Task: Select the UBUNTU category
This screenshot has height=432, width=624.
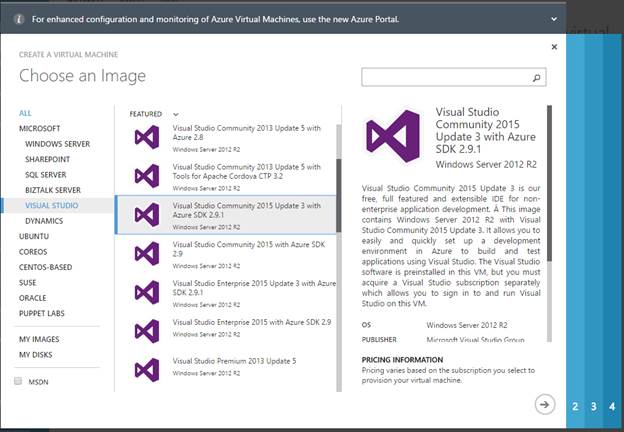Action: pos(34,236)
